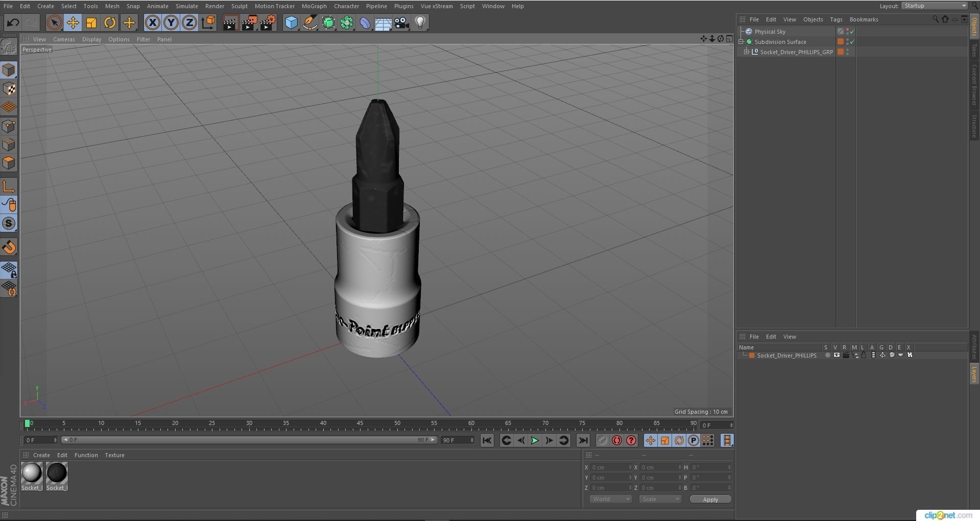Activate the Move tool

pos(73,22)
